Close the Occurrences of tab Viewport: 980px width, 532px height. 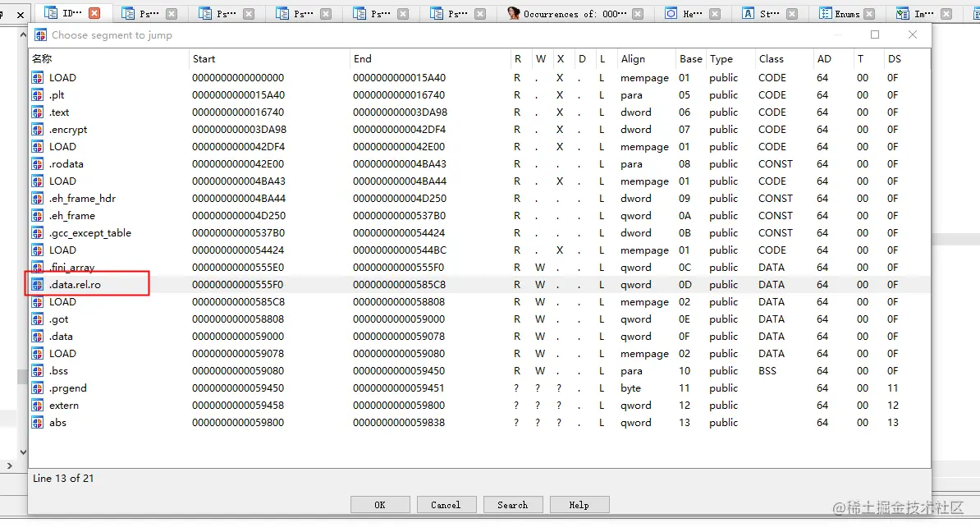(x=638, y=14)
